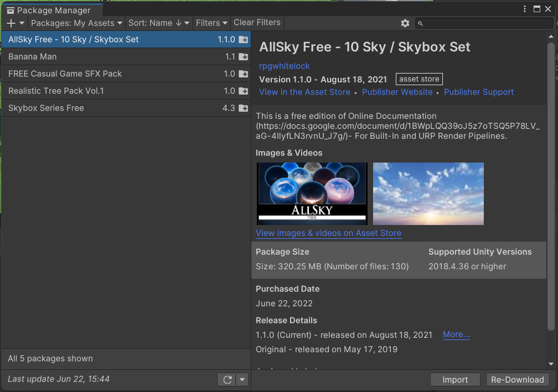The image size is (558, 392).
Task: Select the Skybox Series Free package
Action: (x=126, y=108)
